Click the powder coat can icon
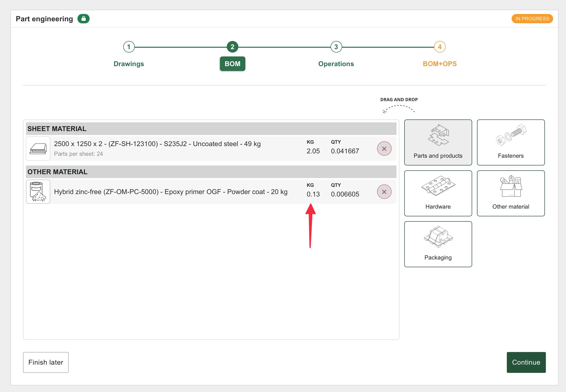566x392 pixels. point(38,192)
